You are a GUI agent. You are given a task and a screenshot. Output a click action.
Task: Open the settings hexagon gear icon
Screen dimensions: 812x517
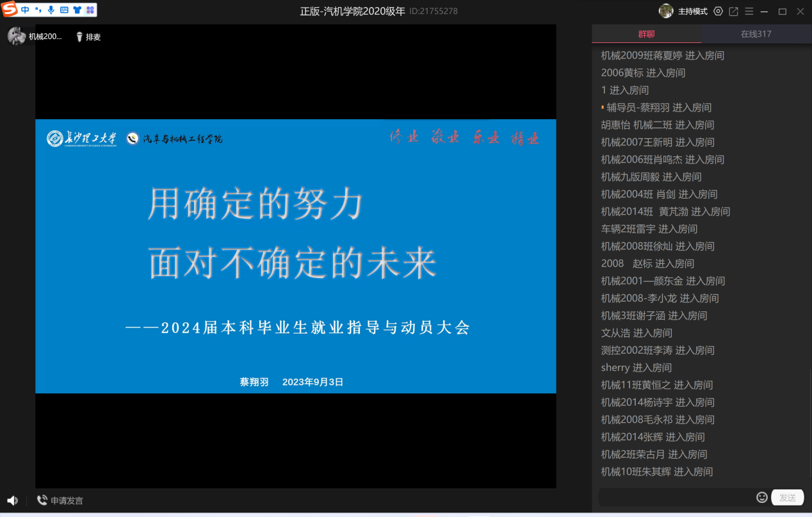[x=718, y=12]
